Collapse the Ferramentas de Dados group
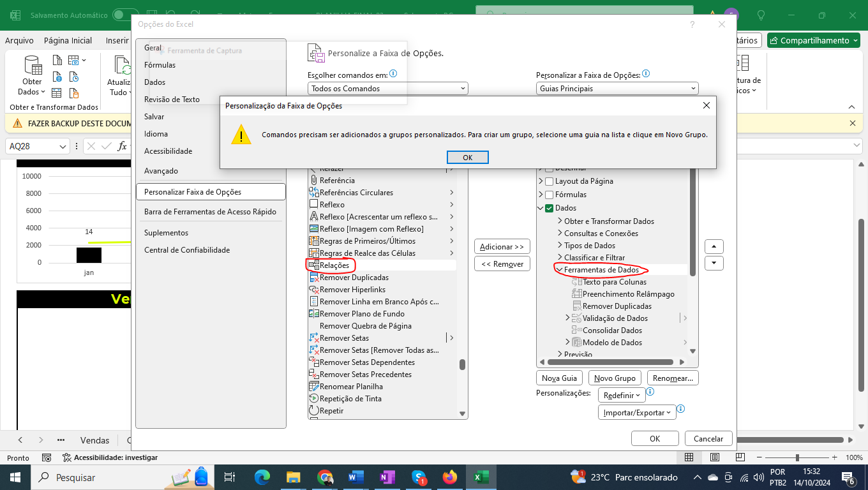The image size is (868, 490). pyautogui.click(x=560, y=270)
